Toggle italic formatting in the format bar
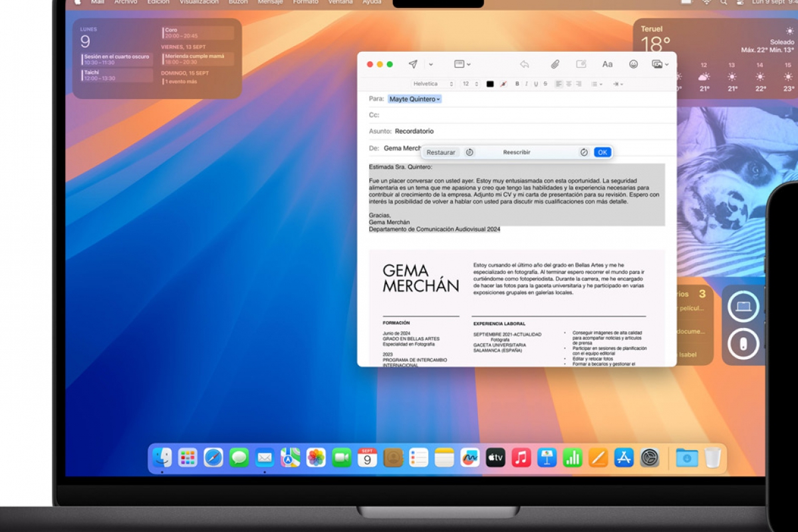The height and width of the screenshot is (532, 798). (x=526, y=84)
